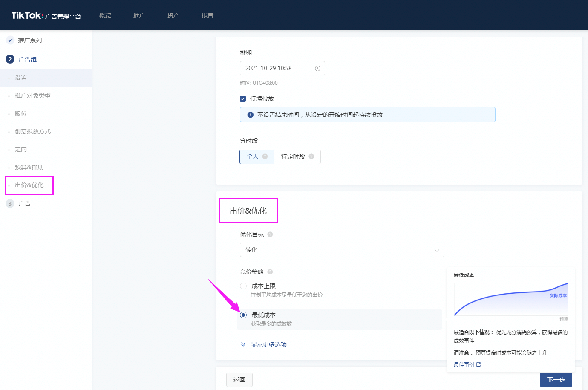This screenshot has width=588, height=390.
Task: Click the info icon in the notice banner
Action: [251, 115]
